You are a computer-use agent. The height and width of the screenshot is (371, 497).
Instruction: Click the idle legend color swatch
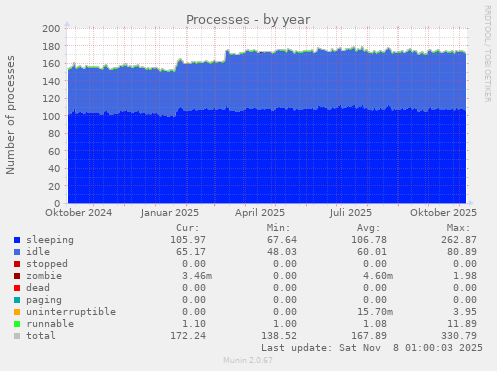point(17,252)
